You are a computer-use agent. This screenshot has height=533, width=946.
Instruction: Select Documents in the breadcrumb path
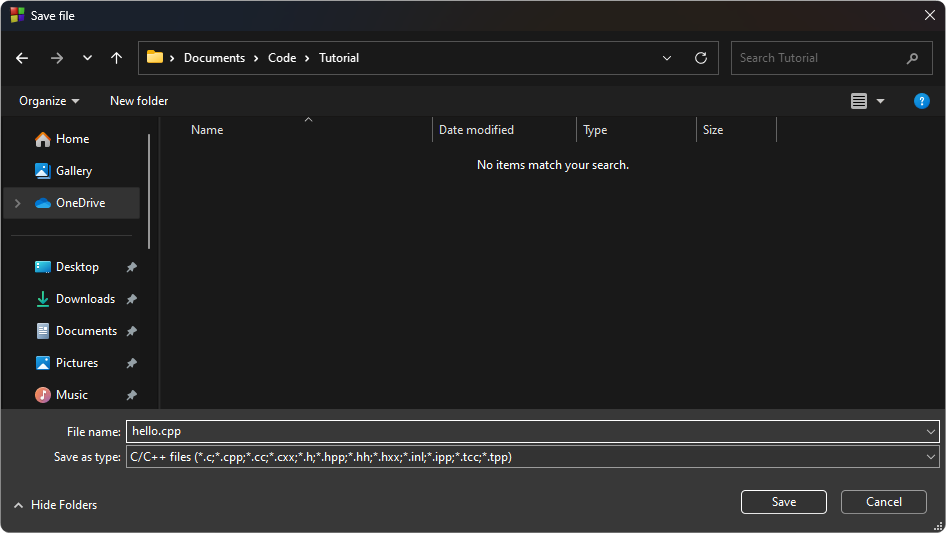coord(214,58)
